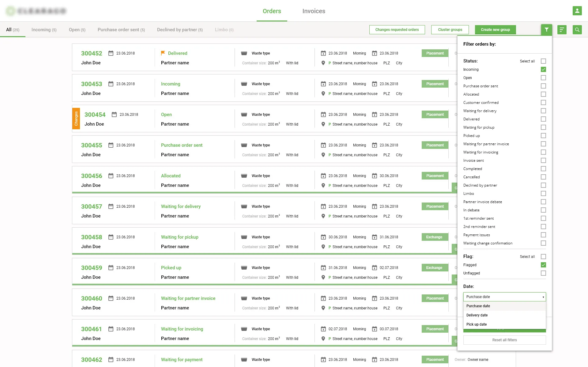Screen dimensions: 588x367
Task: Click the calendar icon beside order 300453
Action: pos(111,84)
